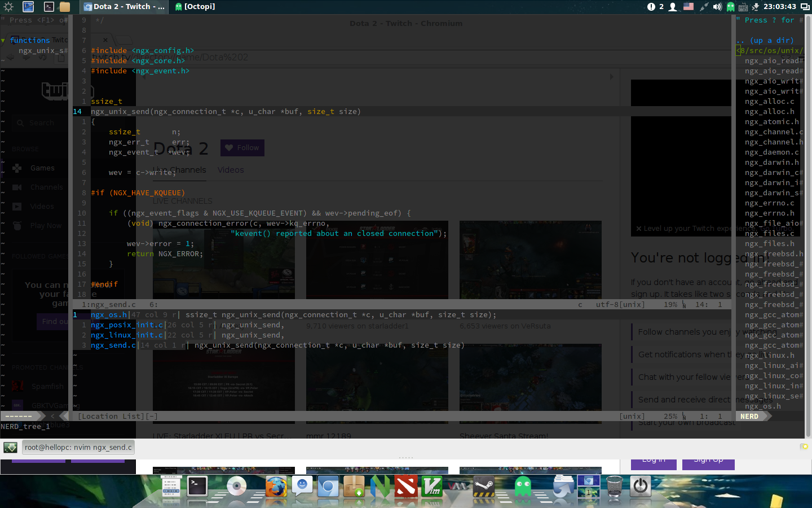The width and height of the screenshot is (812, 508).
Task: Open ngx_files.h in NERDTree
Action: (x=769, y=244)
